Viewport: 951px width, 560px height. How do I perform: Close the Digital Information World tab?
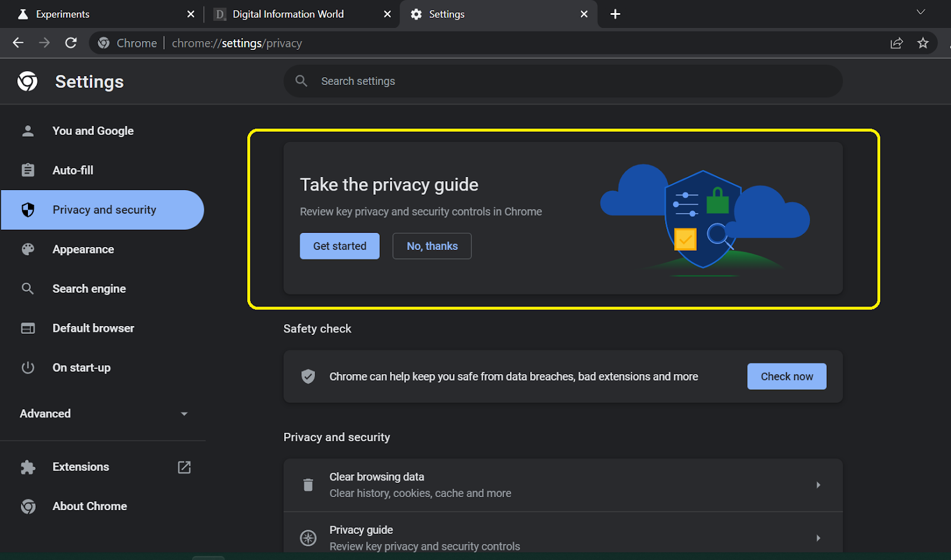pos(388,14)
